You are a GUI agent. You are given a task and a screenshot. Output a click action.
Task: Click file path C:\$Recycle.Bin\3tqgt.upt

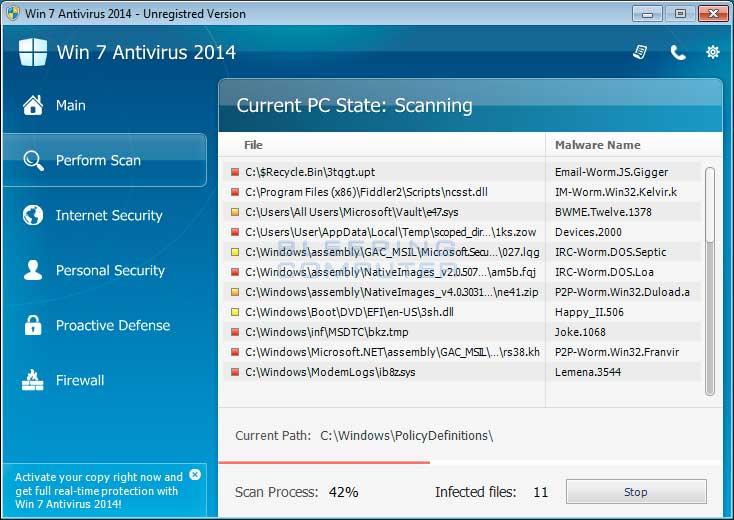click(310, 172)
